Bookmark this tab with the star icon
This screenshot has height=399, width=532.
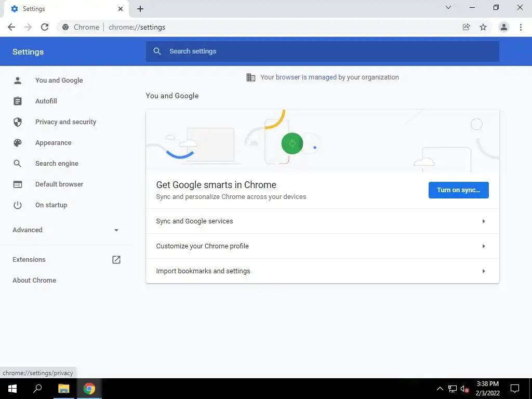[x=483, y=27]
